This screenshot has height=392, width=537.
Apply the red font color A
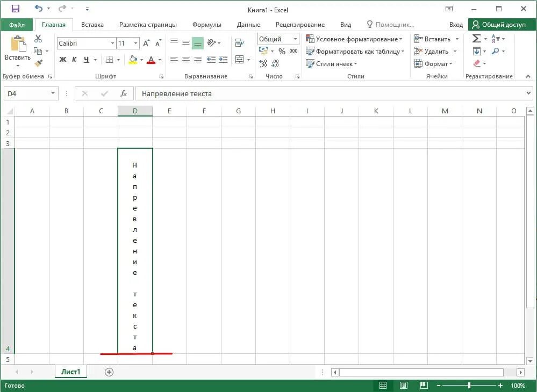tap(151, 60)
